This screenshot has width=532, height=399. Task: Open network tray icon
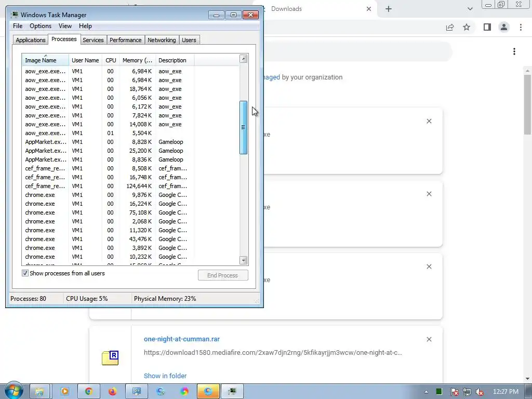(x=467, y=392)
